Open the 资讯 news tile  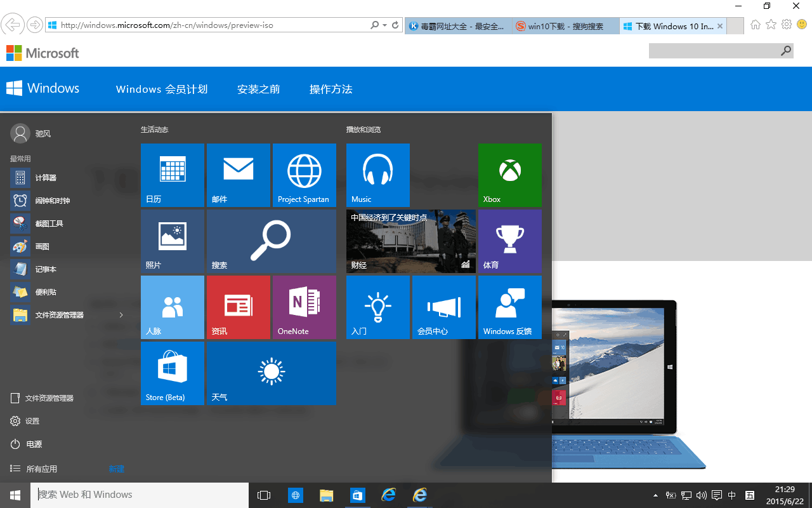239,307
